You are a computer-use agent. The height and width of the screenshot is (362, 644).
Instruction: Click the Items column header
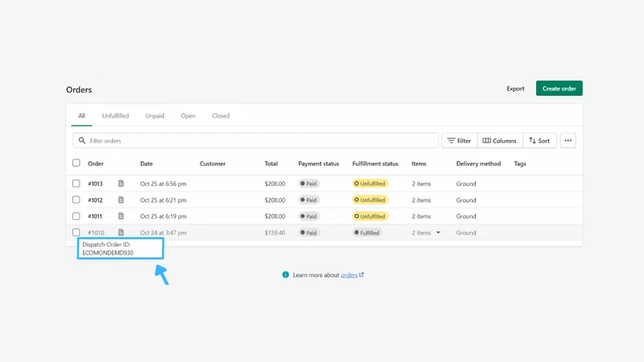coord(419,163)
